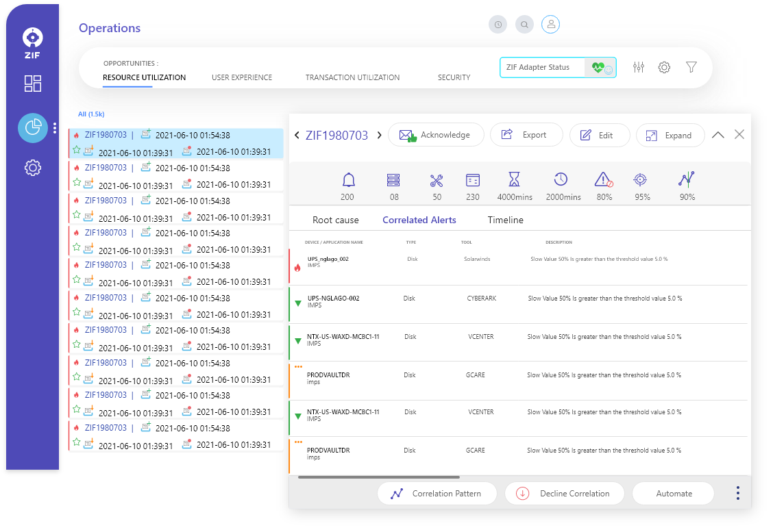773x532 pixels.
Task: Switch to the Root cause tab
Action: click(335, 220)
